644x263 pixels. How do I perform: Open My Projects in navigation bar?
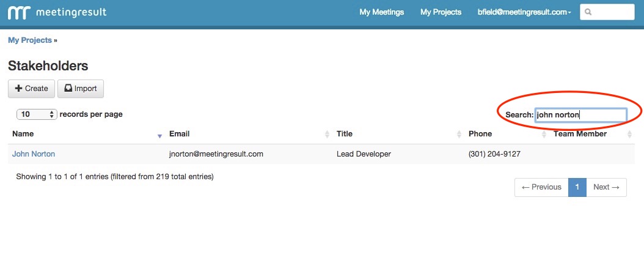(441, 12)
